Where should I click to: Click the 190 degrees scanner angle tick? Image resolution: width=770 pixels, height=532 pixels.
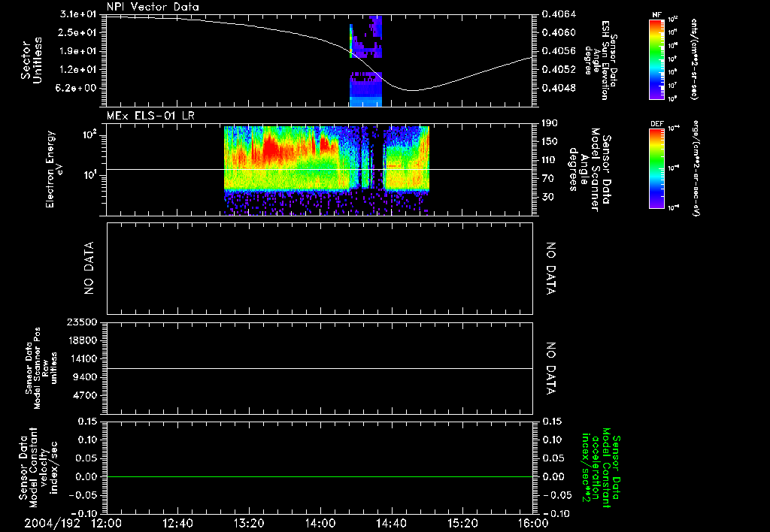(550, 123)
